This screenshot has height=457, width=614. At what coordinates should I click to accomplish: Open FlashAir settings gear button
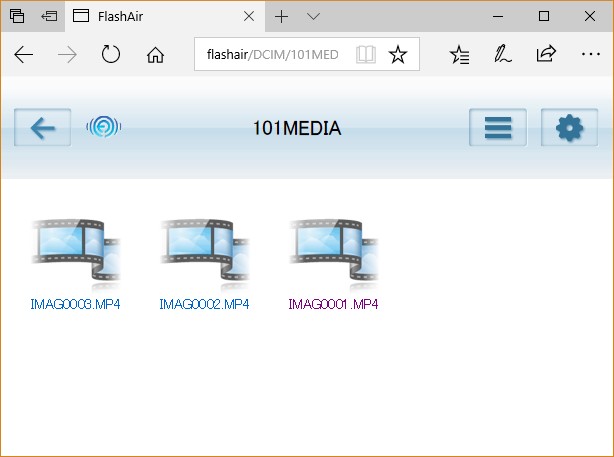tap(569, 128)
